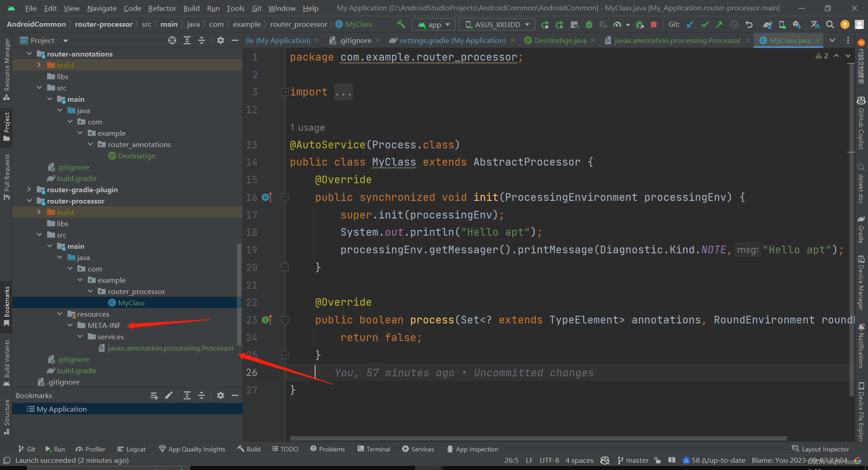The image size is (868, 470).
Task: Open Terminal tool window
Action: click(x=374, y=449)
